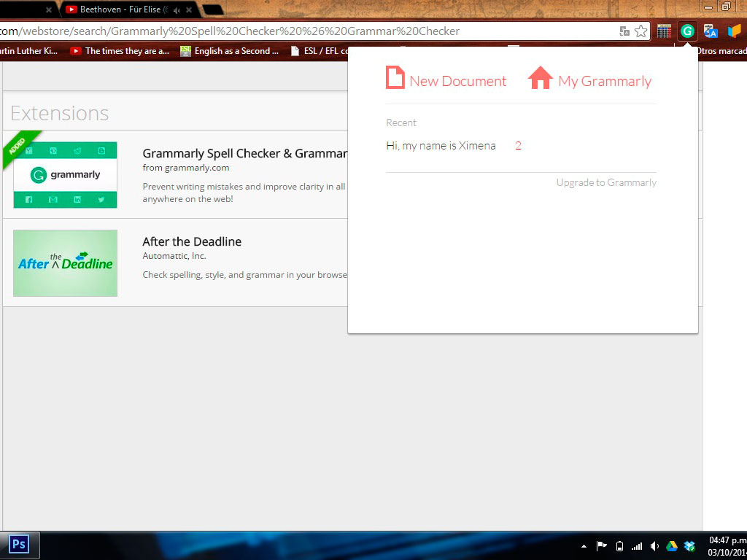Image resolution: width=747 pixels, height=560 pixels.
Task: Open recent document 'Hi, my name is Ximena'
Action: click(x=441, y=146)
